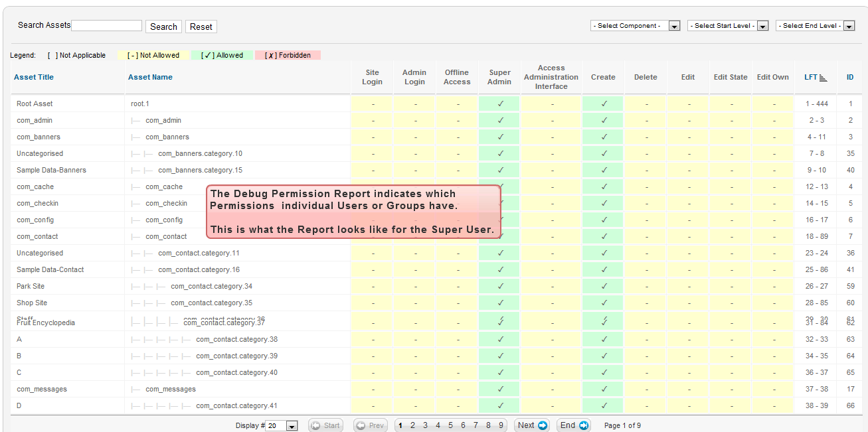Click the LFT value 18 - 89
Viewport: 868px width, 432px height.
point(817,236)
